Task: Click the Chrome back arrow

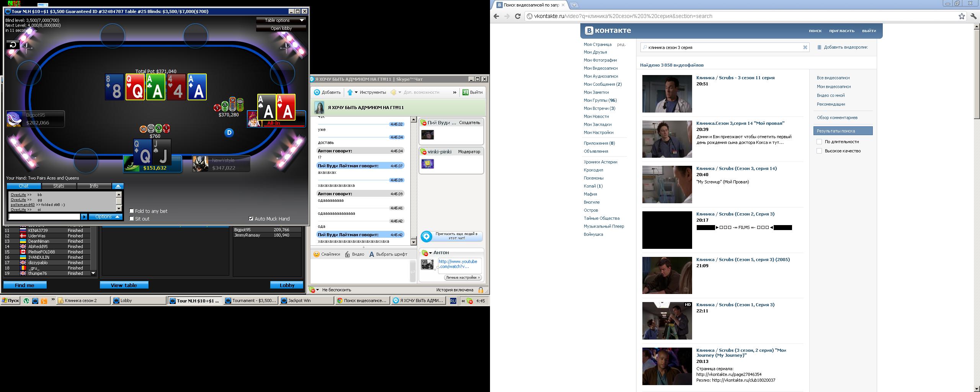Action: [497, 16]
